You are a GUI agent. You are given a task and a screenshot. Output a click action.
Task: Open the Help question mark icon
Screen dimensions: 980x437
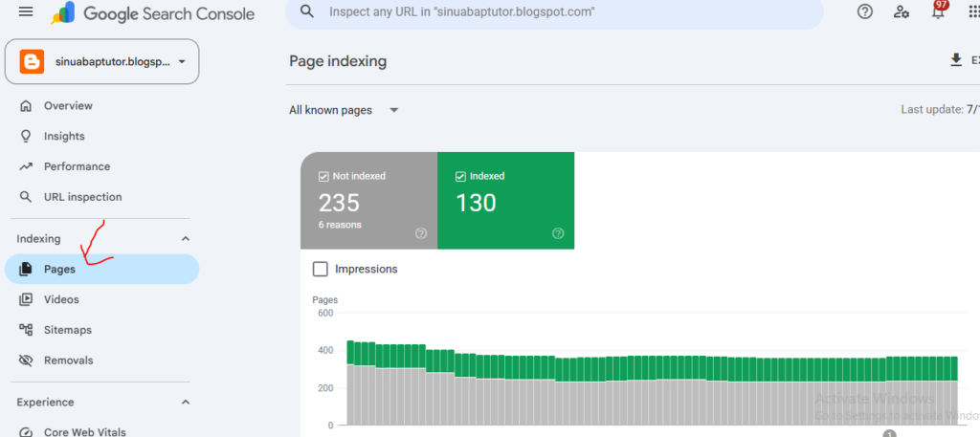[864, 11]
